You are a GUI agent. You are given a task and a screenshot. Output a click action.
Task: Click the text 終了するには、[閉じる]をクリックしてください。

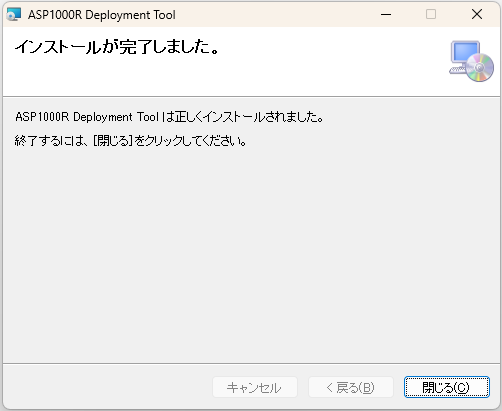(x=131, y=141)
